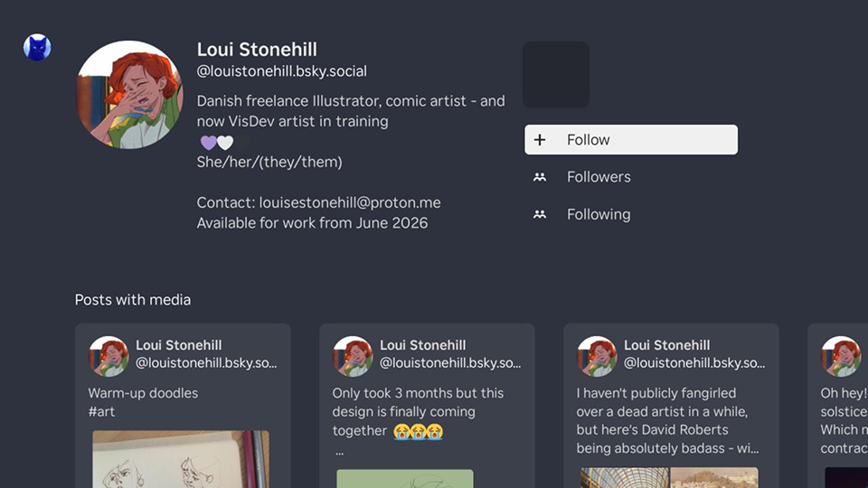Click the dark square placeholder above Follow

tap(556, 74)
